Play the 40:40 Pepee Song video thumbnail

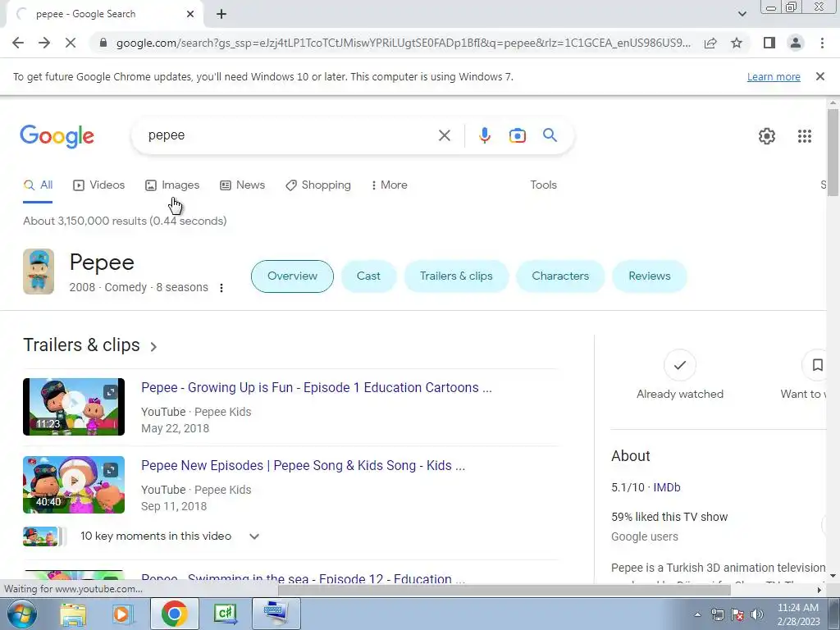click(x=74, y=485)
